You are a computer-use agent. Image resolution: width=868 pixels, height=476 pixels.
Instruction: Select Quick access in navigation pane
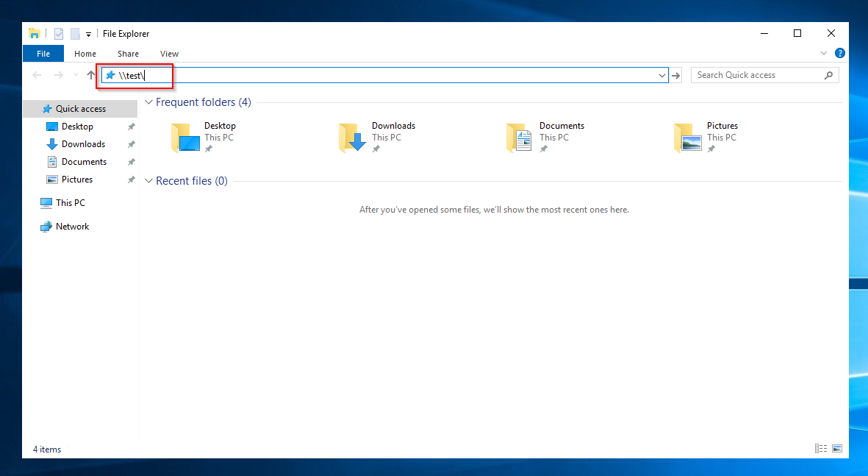[x=80, y=109]
